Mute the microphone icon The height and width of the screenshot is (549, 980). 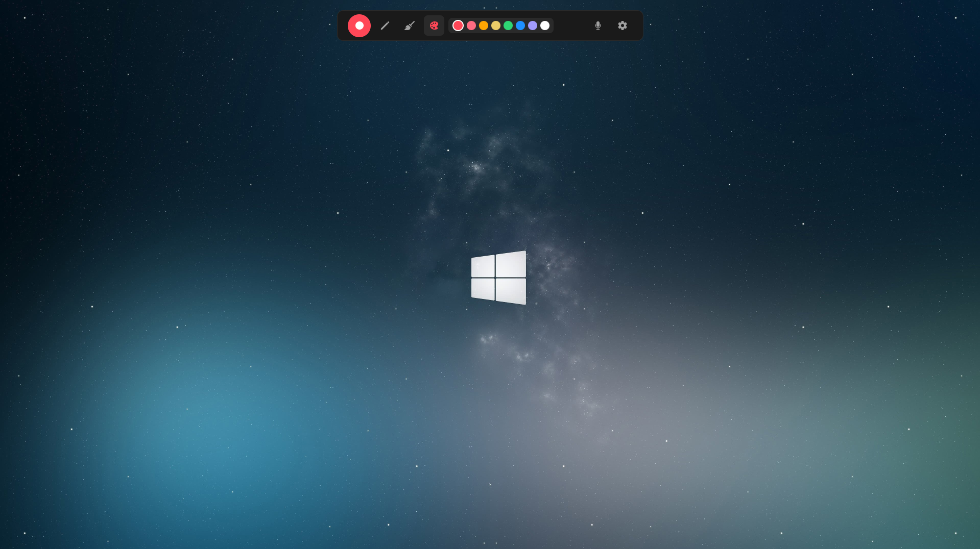[598, 26]
